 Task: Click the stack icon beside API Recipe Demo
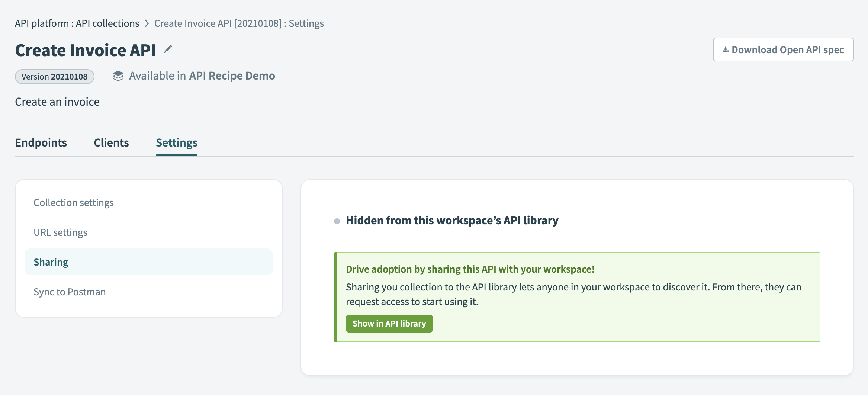[118, 76]
